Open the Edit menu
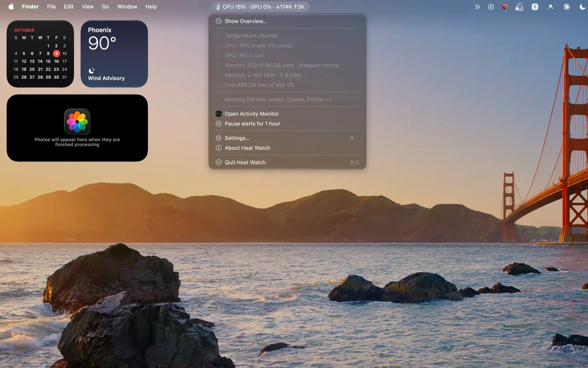 [x=68, y=7]
